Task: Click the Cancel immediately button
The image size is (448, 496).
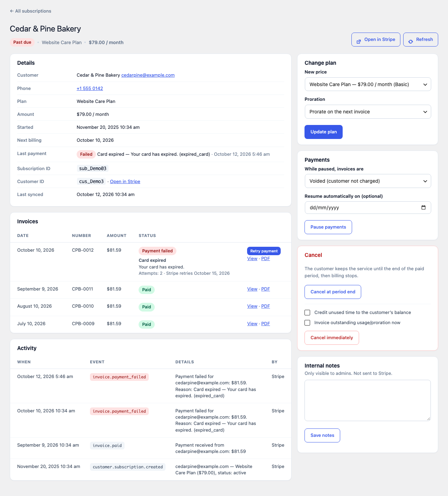Action: click(x=332, y=338)
